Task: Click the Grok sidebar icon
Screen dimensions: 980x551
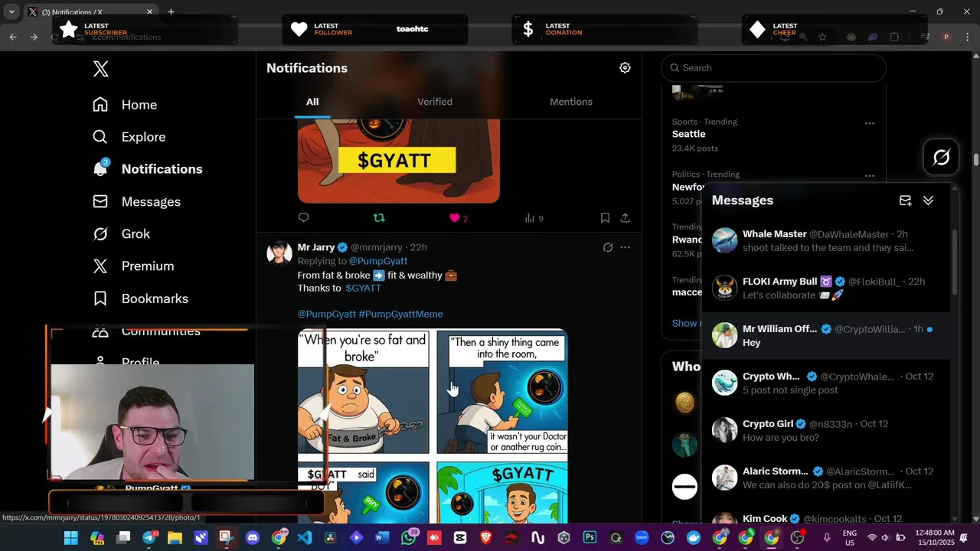Action: coord(100,233)
